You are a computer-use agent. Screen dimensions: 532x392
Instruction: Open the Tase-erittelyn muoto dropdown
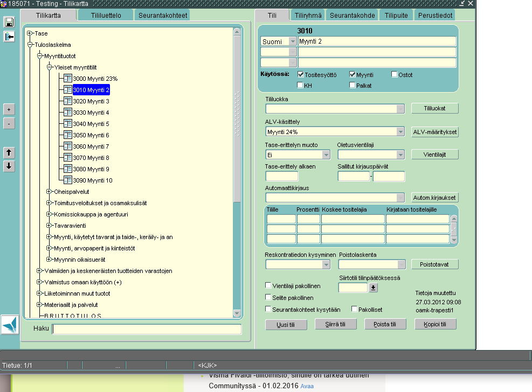point(326,155)
